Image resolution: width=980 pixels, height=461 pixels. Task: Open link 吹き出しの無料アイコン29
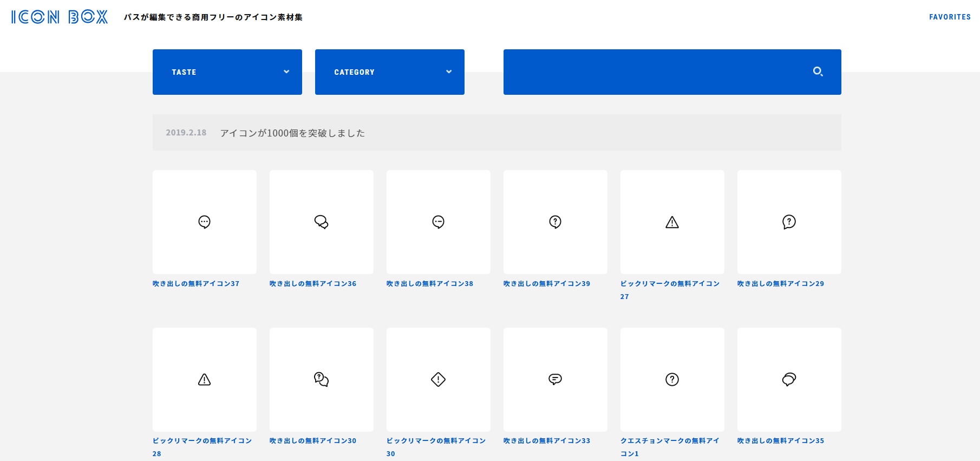point(781,283)
